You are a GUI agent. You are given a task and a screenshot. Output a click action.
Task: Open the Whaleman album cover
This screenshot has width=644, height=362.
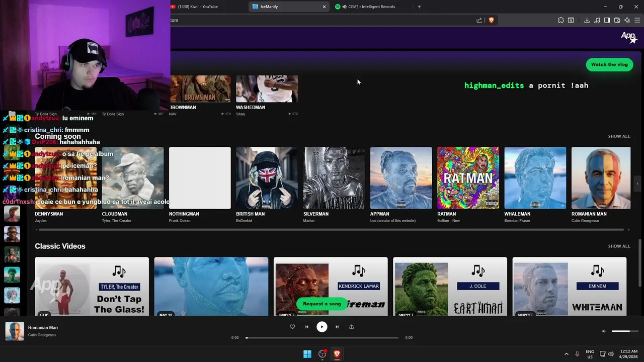pyautogui.click(x=535, y=178)
